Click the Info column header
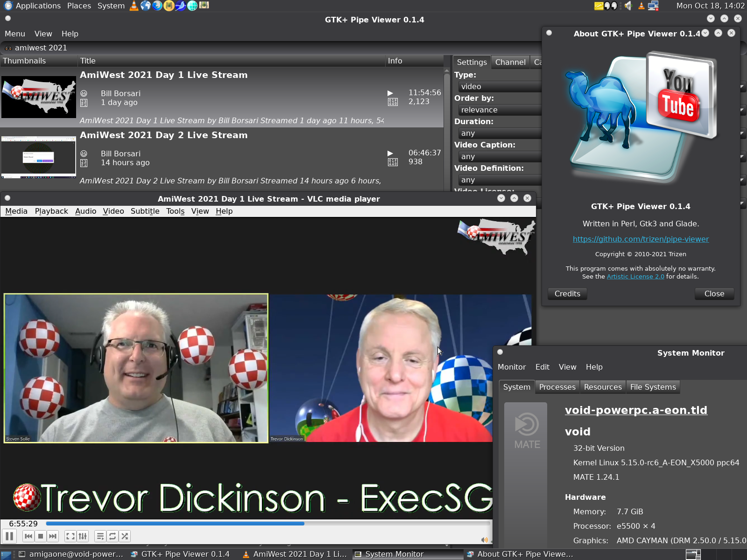 [415, 61]
